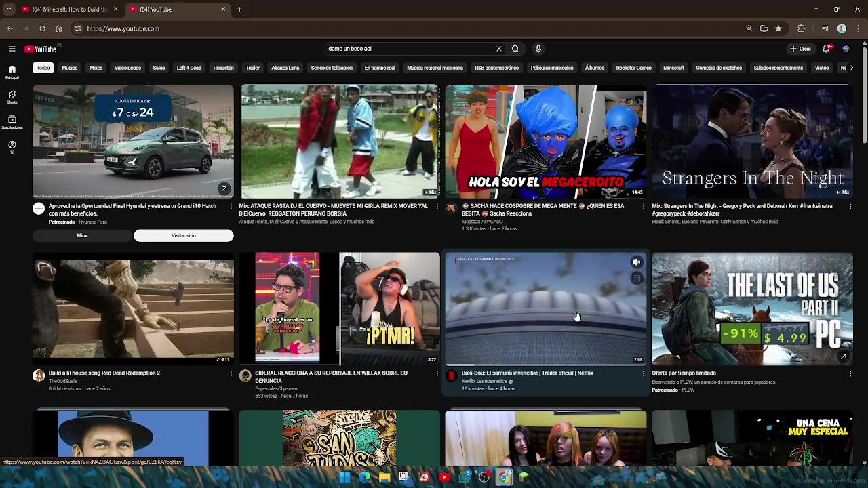Start voice search with the microphone
The height and width of the screenshot is (488, 868).
click(x=538, y=49)
